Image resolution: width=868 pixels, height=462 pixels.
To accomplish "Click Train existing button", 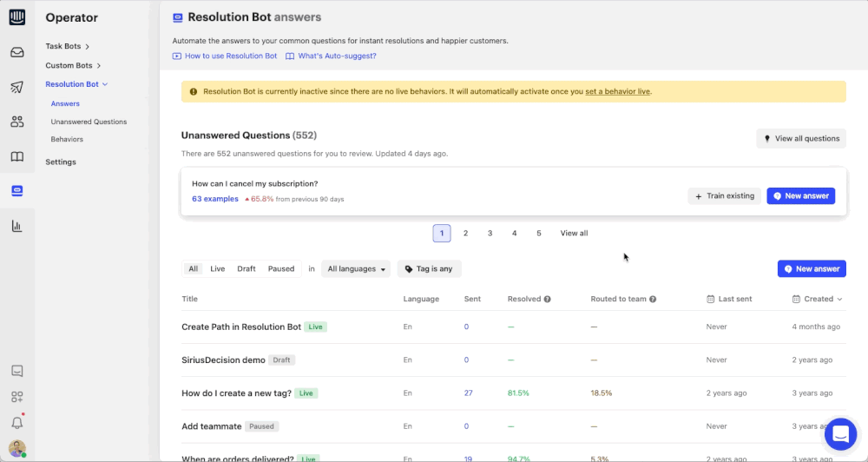I will [x=724, y=196].
